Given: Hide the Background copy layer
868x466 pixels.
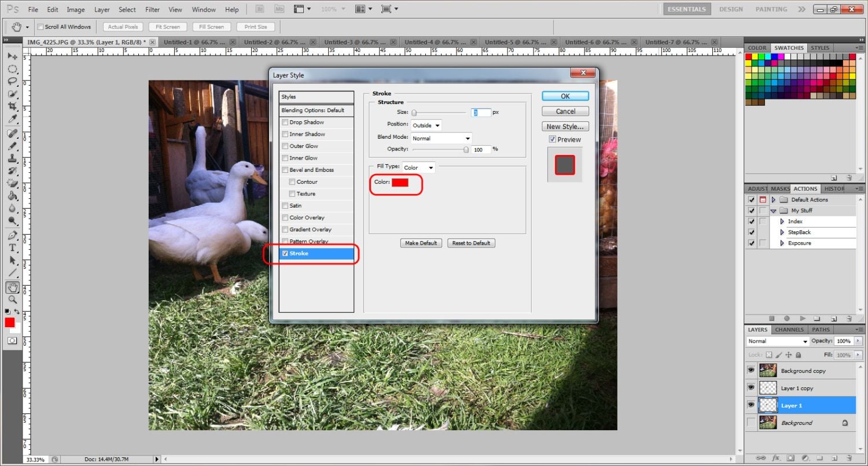Looking at the screenshot, I should click(751, 370).
